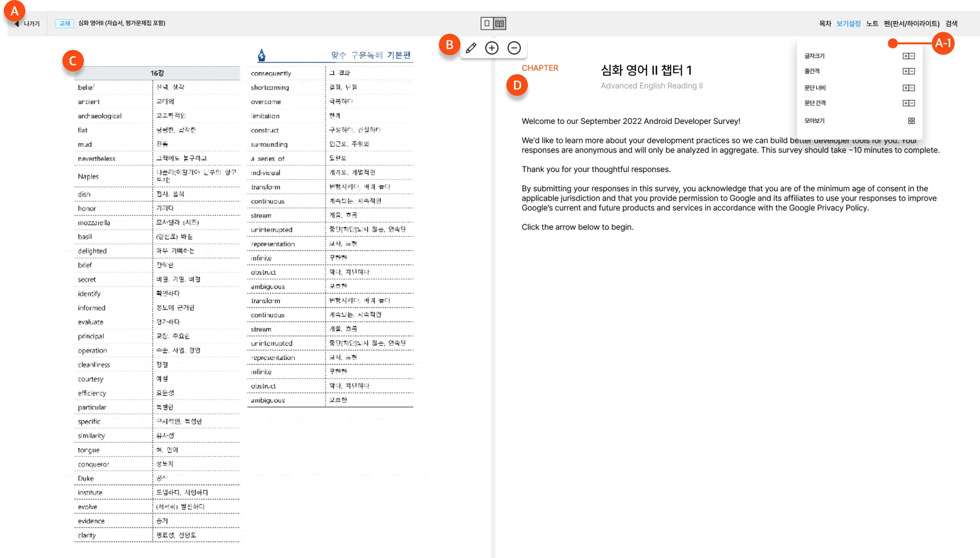Click the zoom in plus icon

click(x=492, y=48)
